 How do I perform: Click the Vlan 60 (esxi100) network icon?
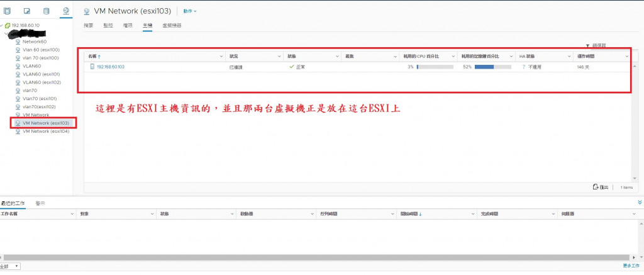tap(18, 50)
